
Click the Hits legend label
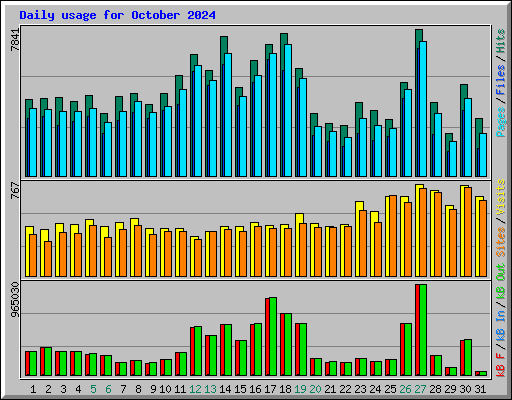[x=501, y=41]
